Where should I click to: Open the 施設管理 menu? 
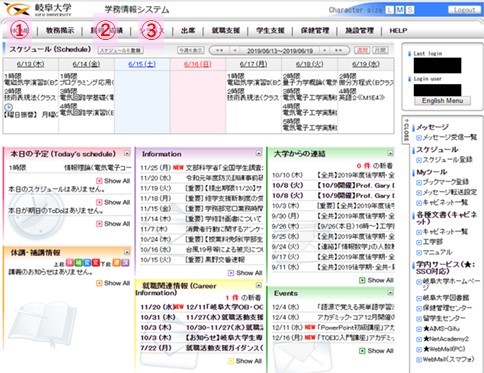(x=359, y=30)
